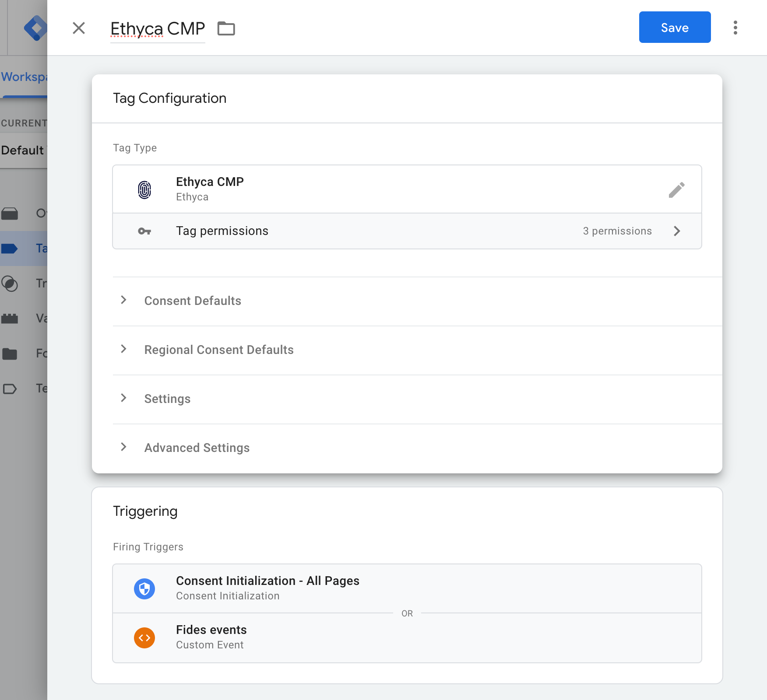Click the Tag Configuration heading
Viewport: 767px width, 700px height.
click(x=170, y=98)
